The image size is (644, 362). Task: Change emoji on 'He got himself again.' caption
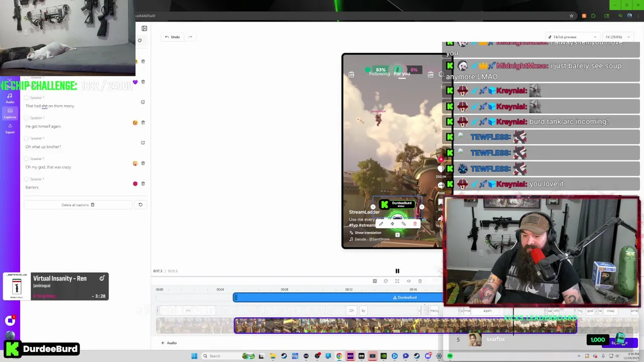(x=135, y=123)
